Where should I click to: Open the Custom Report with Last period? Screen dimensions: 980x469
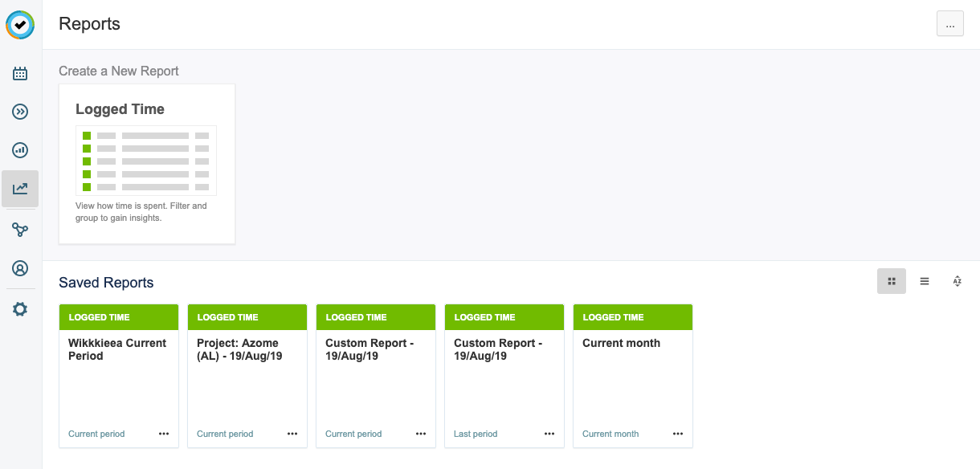pos(504,376)
